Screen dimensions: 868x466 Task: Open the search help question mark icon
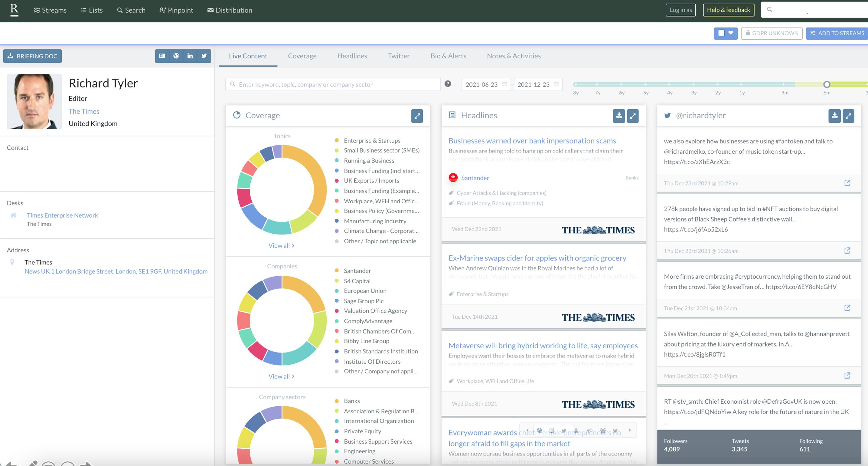(448, 84)
